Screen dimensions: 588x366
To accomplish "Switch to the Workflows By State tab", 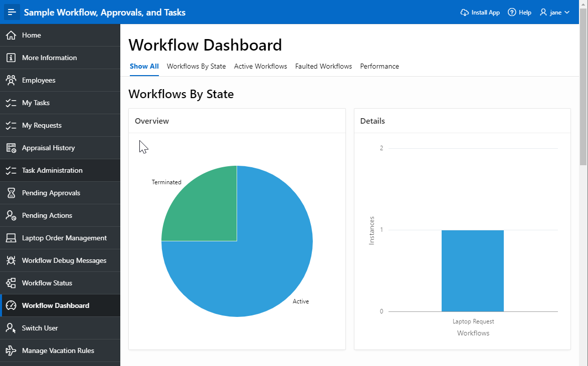I will pos(196,66).
